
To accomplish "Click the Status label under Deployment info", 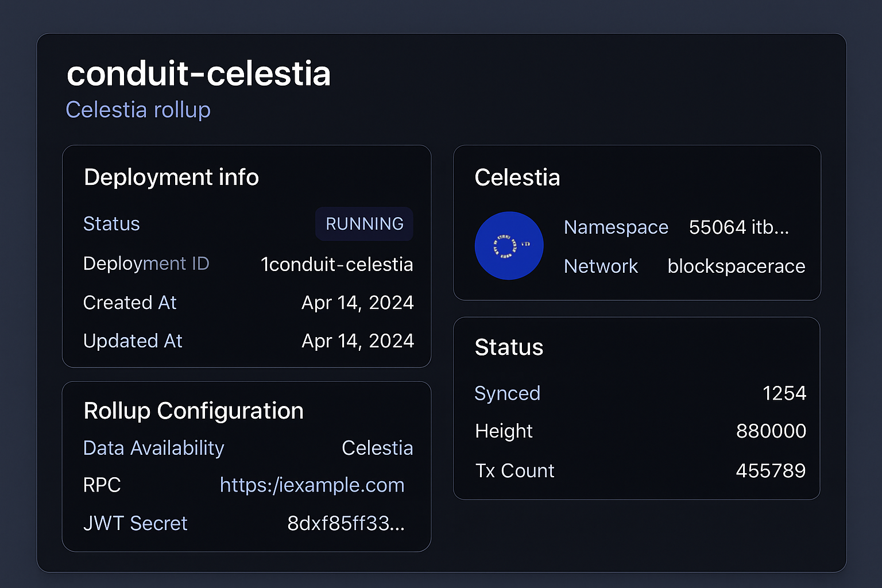I will click(x=111, y=224).
